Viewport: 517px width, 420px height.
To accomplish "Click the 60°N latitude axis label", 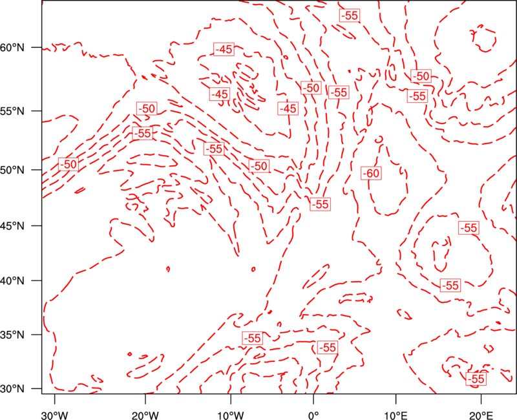I will (x=12, y=48).
